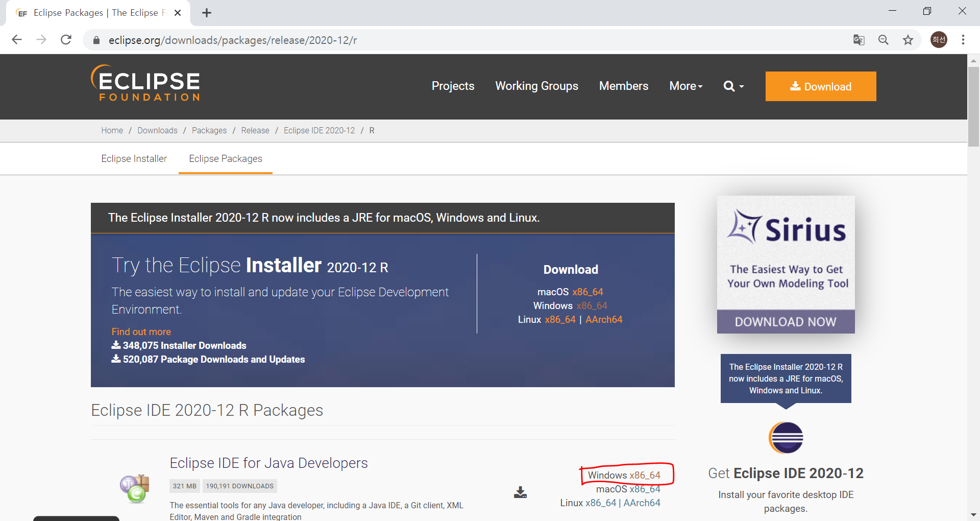This screenshot has width=980, height=521.
Task: Open the Working Groups menu item
Action: [536, 86]
